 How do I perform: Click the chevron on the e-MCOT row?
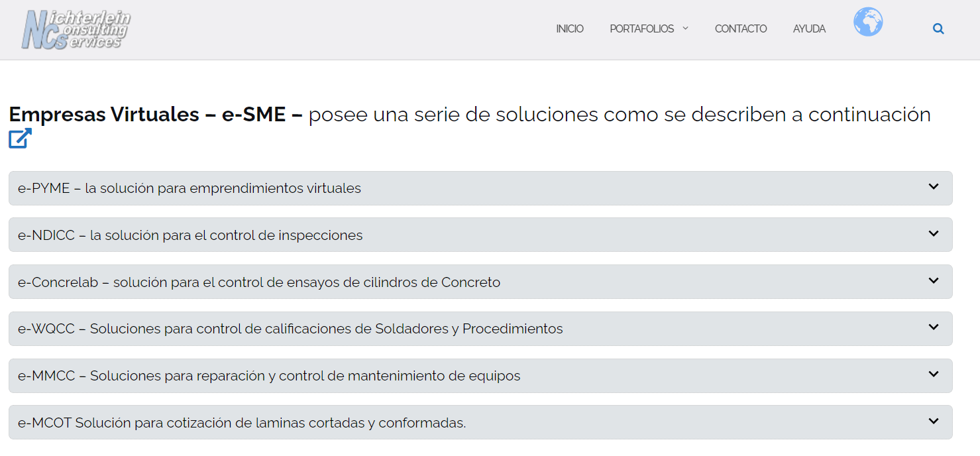(x=934, y=422)
